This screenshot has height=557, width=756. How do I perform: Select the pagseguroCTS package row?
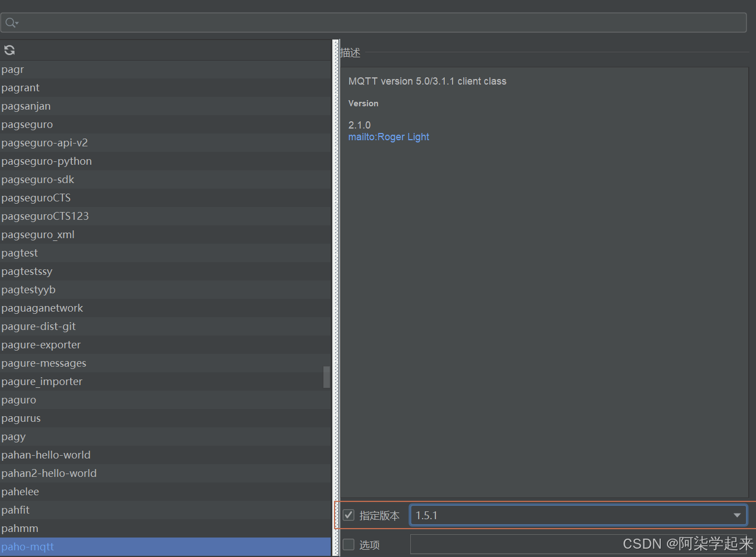click(x=165, y=198)
